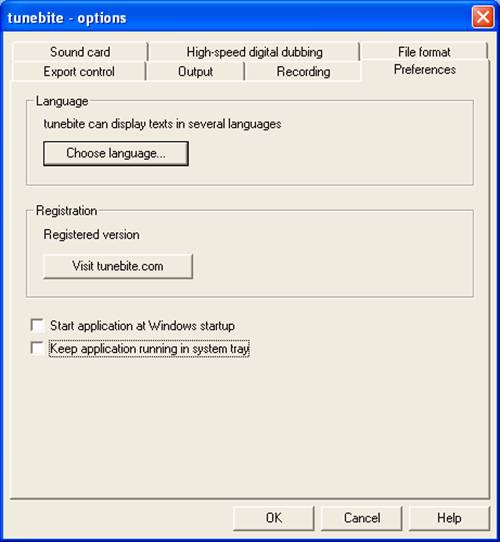Show the Output tab
Screen dimensions: 500x542
[195, 72]
